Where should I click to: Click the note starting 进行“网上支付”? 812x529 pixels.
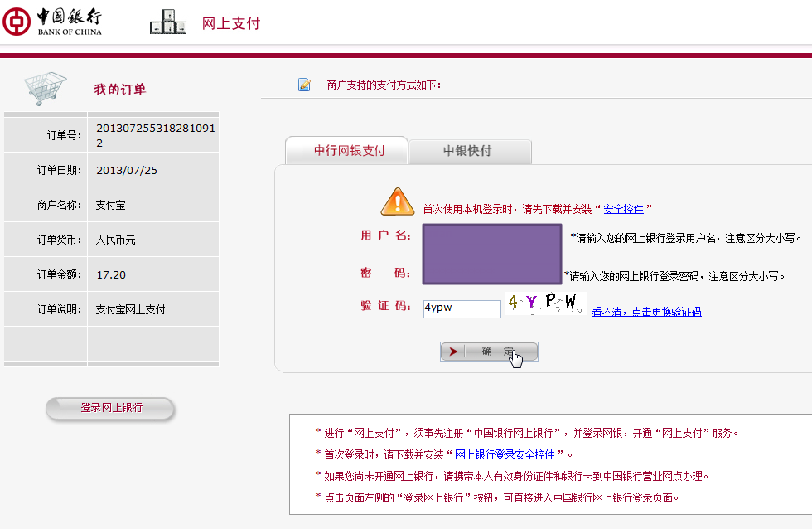(527, 433)
